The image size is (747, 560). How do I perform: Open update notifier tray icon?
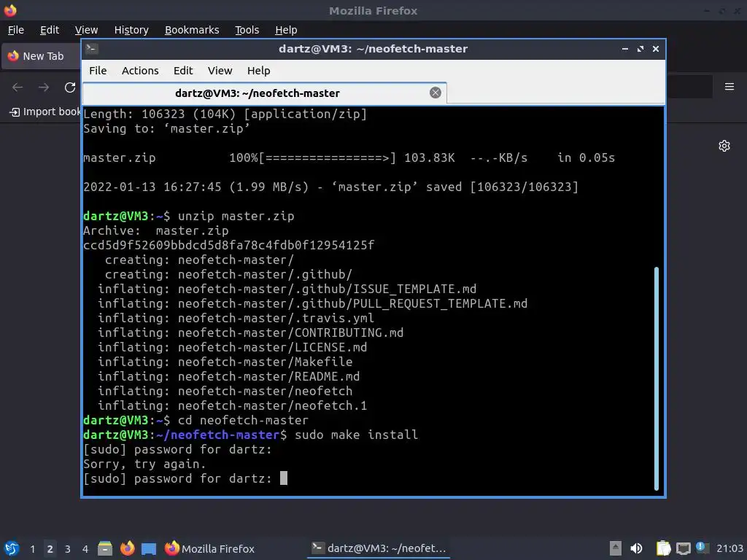703,548
